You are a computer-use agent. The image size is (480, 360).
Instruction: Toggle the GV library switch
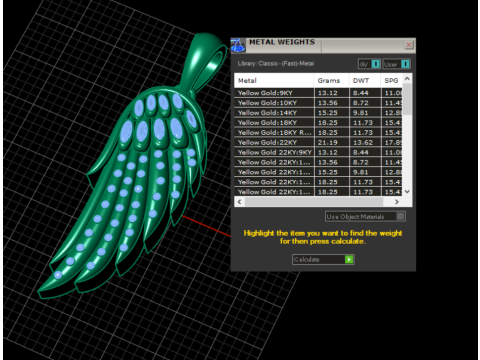tap(375, 64)
